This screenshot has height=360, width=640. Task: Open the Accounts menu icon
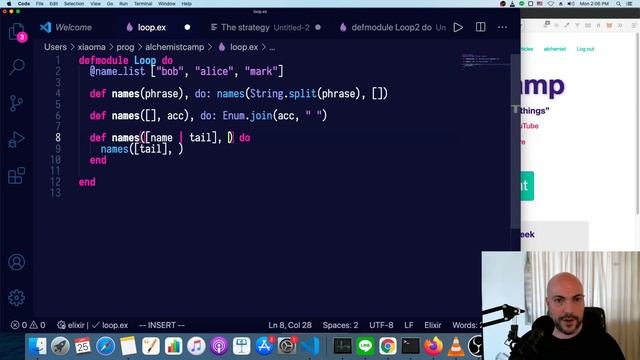[17, 262]
